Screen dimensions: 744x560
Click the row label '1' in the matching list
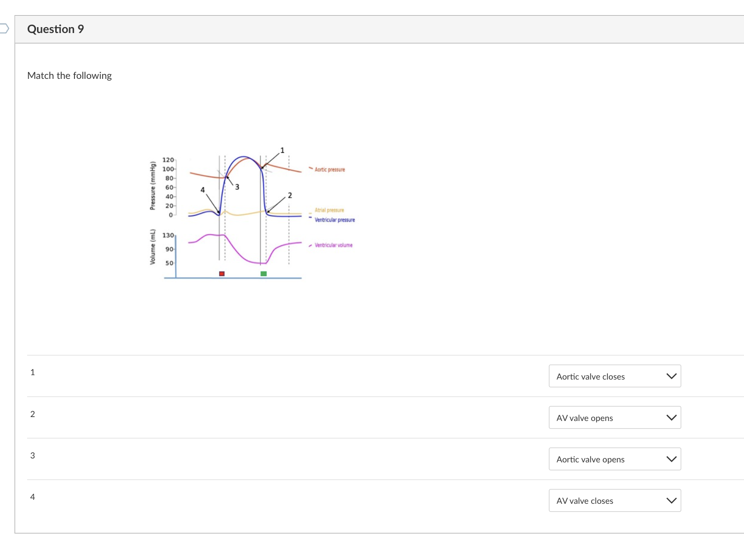point(33,372)
